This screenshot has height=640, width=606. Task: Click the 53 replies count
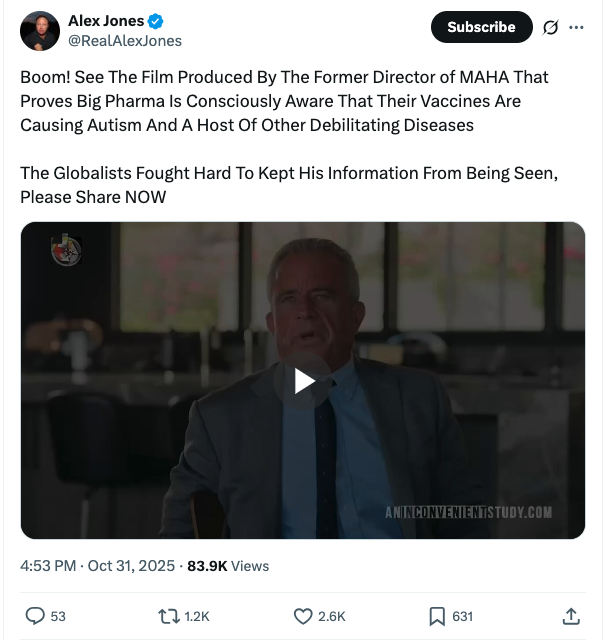click(58, 616)
